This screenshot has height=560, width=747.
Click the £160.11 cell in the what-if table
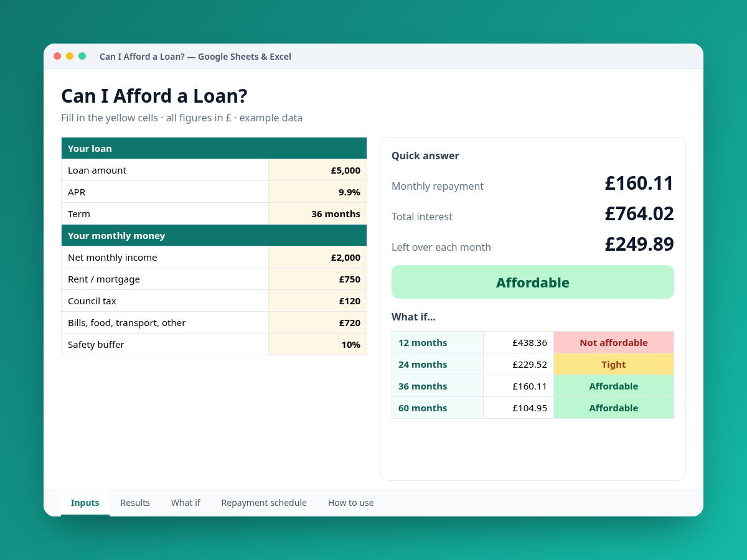[x=519, y=386]
